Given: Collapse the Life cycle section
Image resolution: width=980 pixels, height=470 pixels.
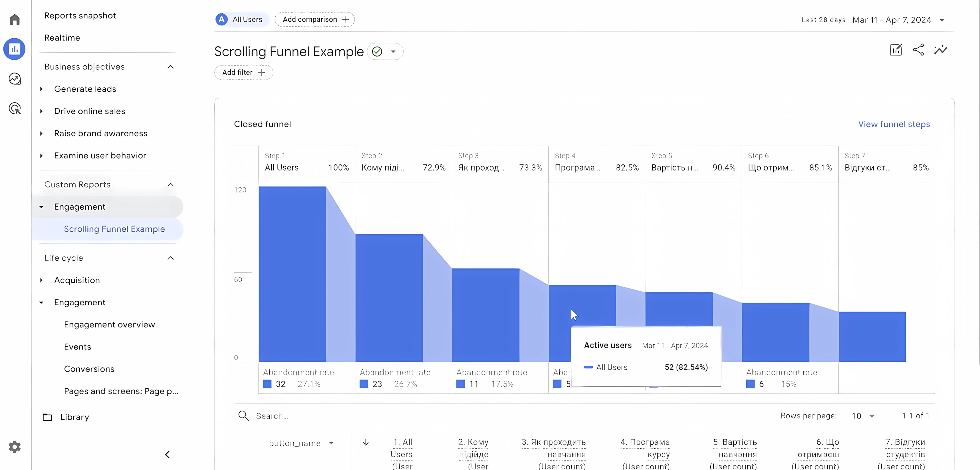Looking at the screenshot, I should [x=170, y=258].
